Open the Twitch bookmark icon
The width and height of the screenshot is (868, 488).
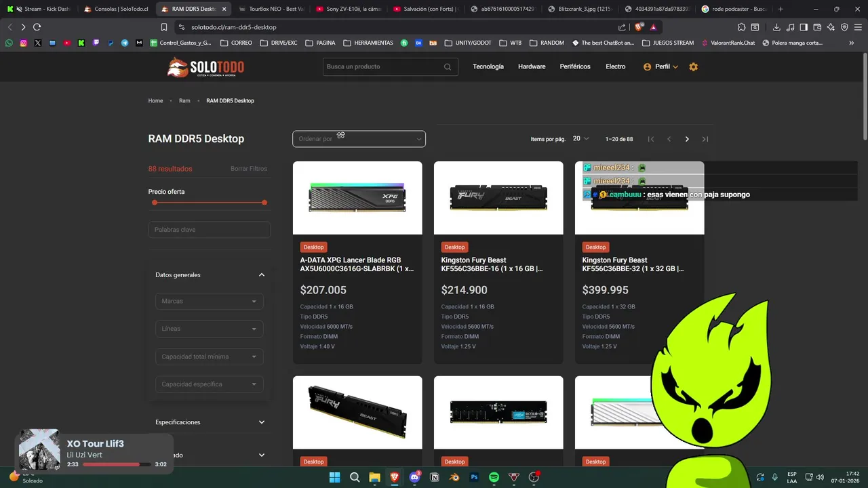click(x=96, y=43)
